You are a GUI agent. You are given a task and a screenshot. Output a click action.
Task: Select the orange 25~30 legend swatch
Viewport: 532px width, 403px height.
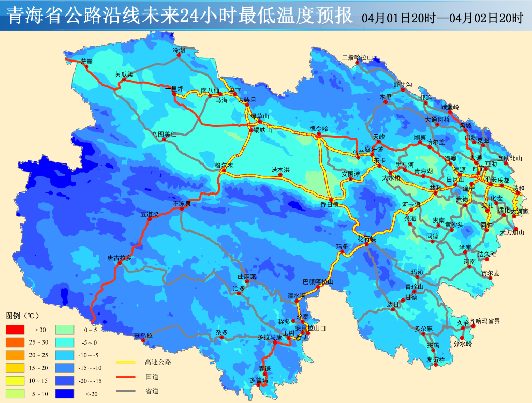15,342
